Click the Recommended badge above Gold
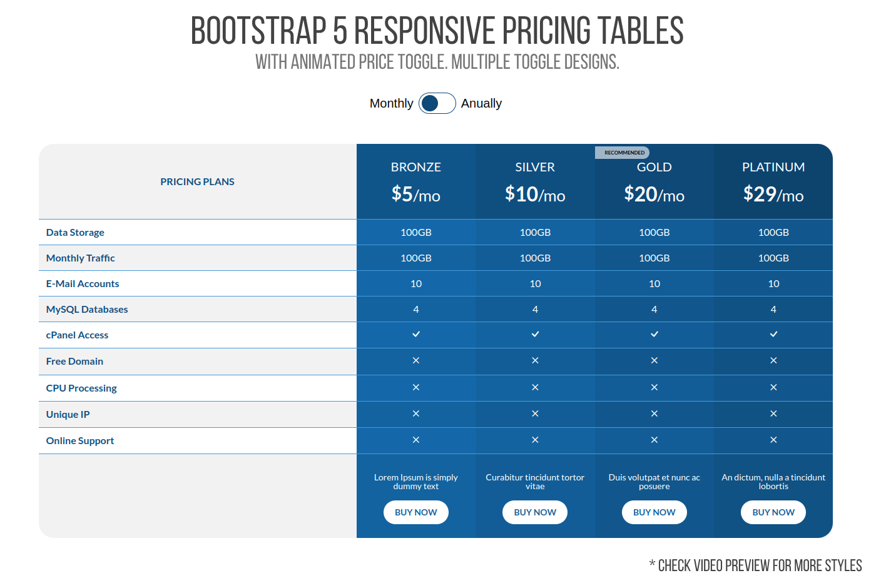The width and height of the screenshot is (876, 588). pyautogui.click(x=624, y=153)
